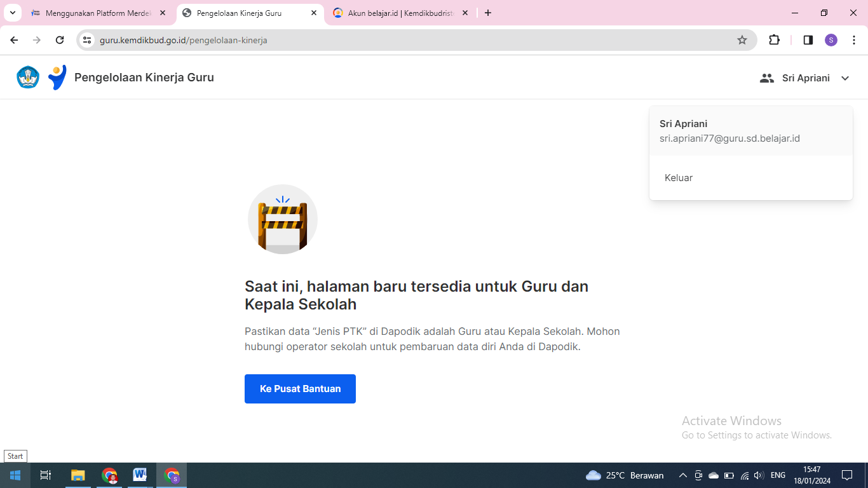This screenshot has width=868, height=488.
Task: Bookmark this page with the star icon
Action: click(742, 40)
